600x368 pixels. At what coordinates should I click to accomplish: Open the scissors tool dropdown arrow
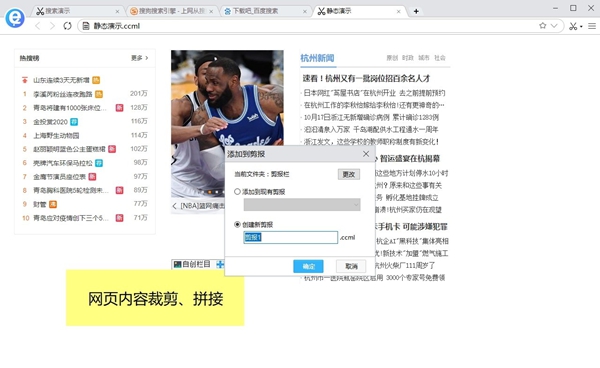[581, 26]
